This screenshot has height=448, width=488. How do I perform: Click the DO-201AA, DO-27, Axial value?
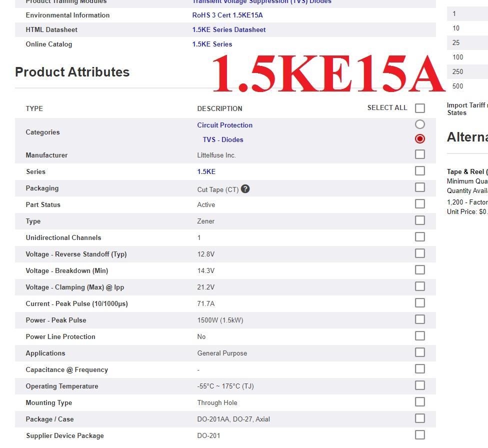pos(233,419)
